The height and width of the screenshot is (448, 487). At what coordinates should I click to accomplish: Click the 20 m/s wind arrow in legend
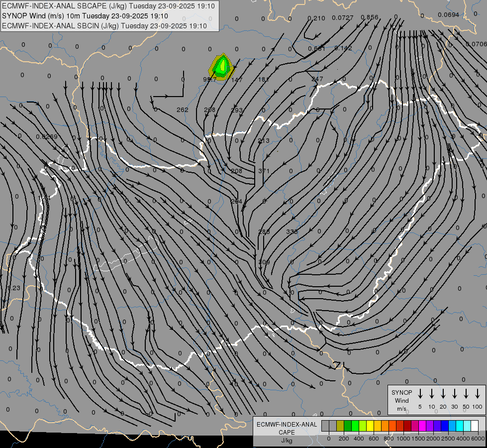[443, 393]
